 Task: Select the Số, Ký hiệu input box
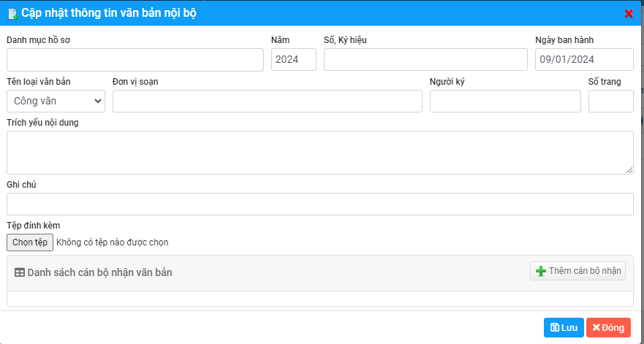pos(425,60)
